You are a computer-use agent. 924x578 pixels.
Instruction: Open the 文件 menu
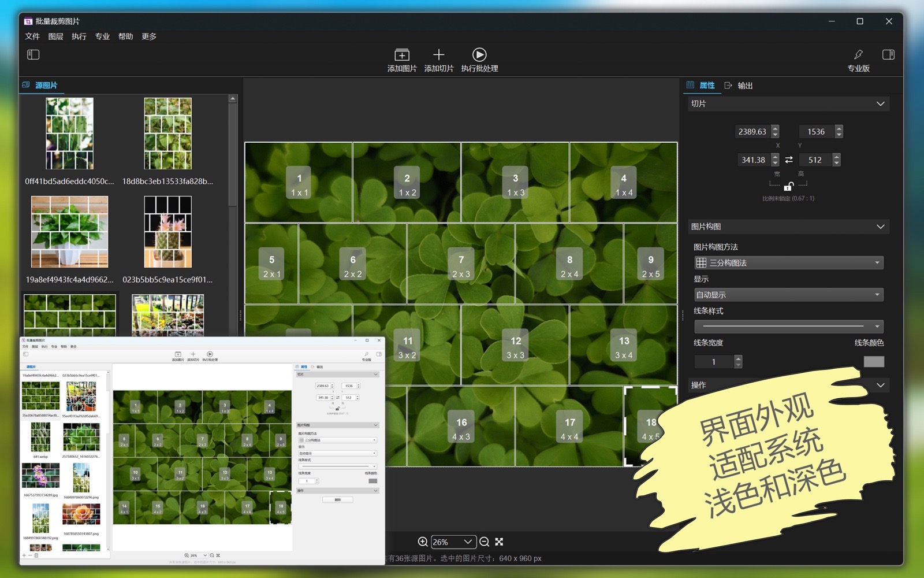32,36
